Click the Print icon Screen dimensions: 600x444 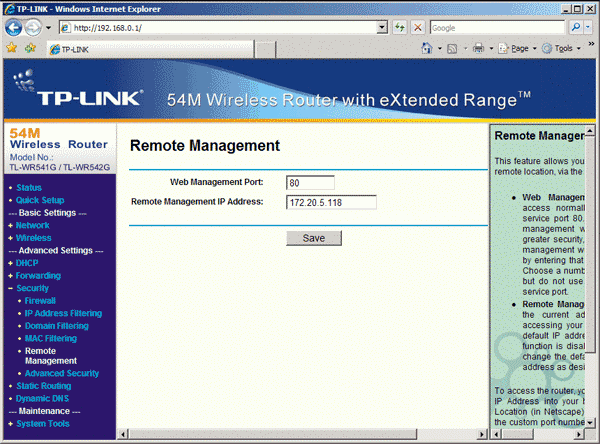point(478,48)
